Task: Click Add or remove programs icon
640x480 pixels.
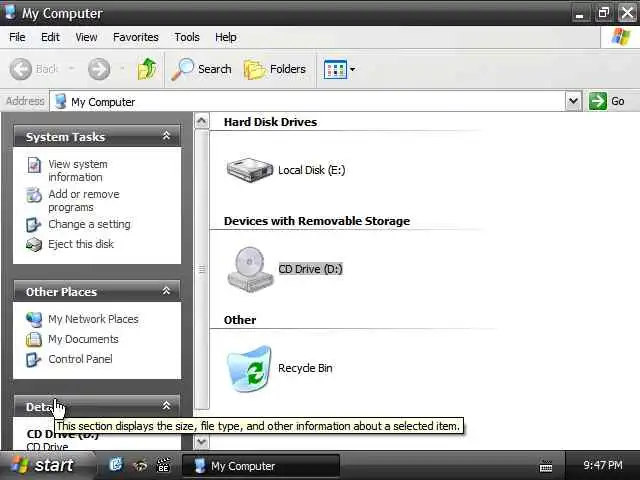Action: click(34, 195)
